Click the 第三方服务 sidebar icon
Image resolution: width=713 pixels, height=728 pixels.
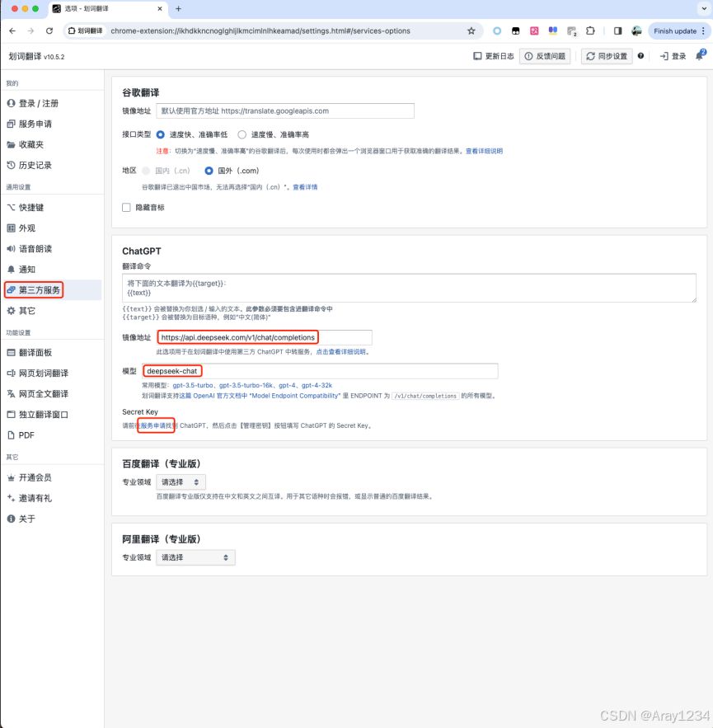(x=12, y=289)
